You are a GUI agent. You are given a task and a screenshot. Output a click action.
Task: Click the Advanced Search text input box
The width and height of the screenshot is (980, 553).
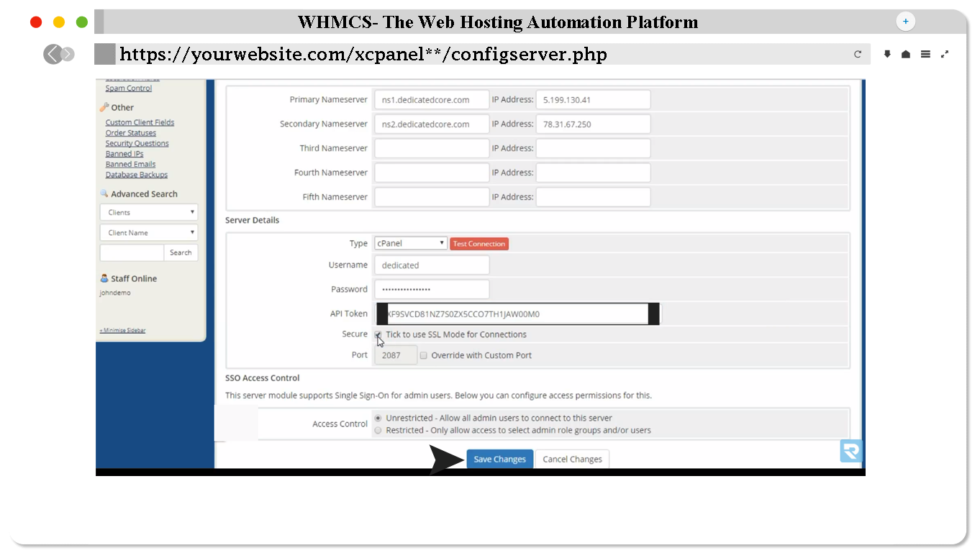coord(132,252)
